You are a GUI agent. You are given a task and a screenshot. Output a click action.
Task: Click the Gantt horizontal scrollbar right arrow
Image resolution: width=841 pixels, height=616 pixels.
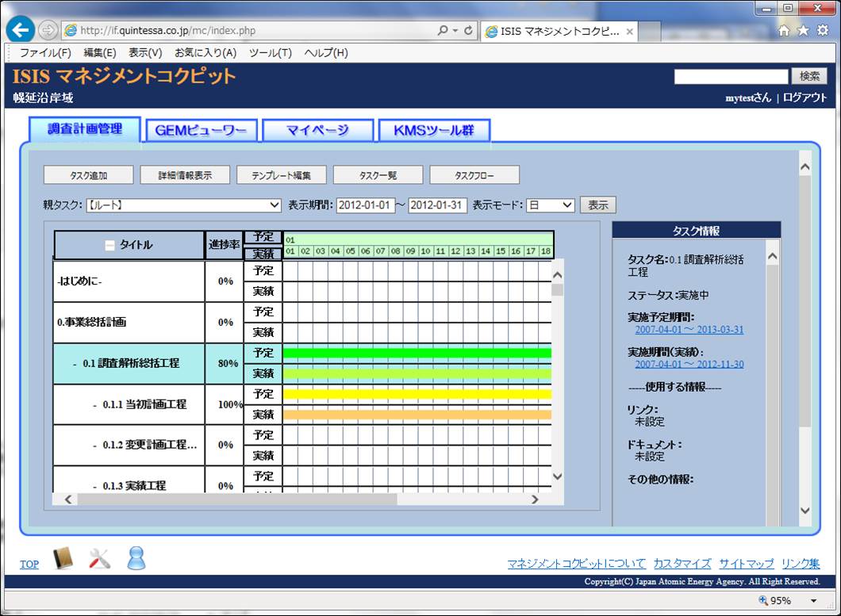pyautogui.click(x=535, y=499)
